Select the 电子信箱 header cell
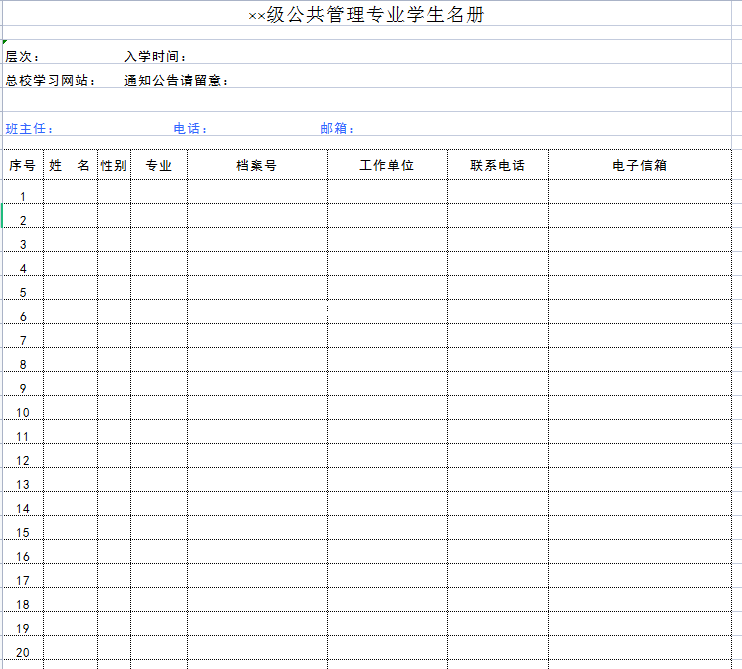This screenshot has height=669, width=742. pos(639,166)
